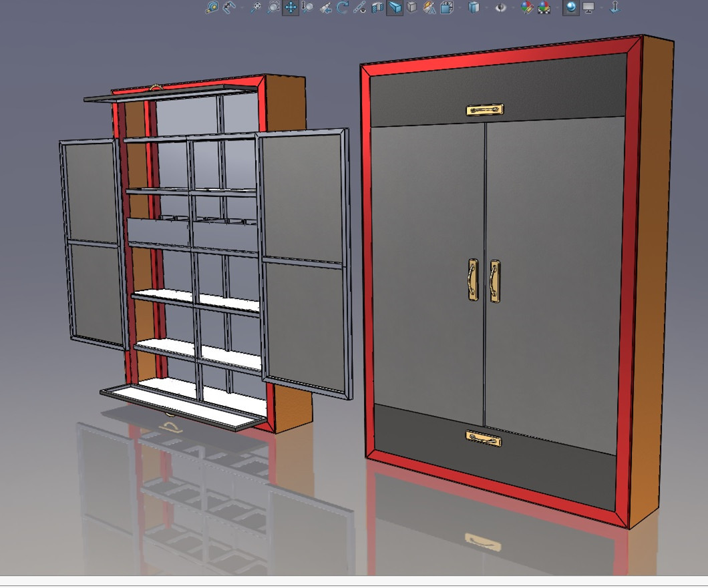
Task: Toggle the Pan view tool
Action: [x=291, y=7]
